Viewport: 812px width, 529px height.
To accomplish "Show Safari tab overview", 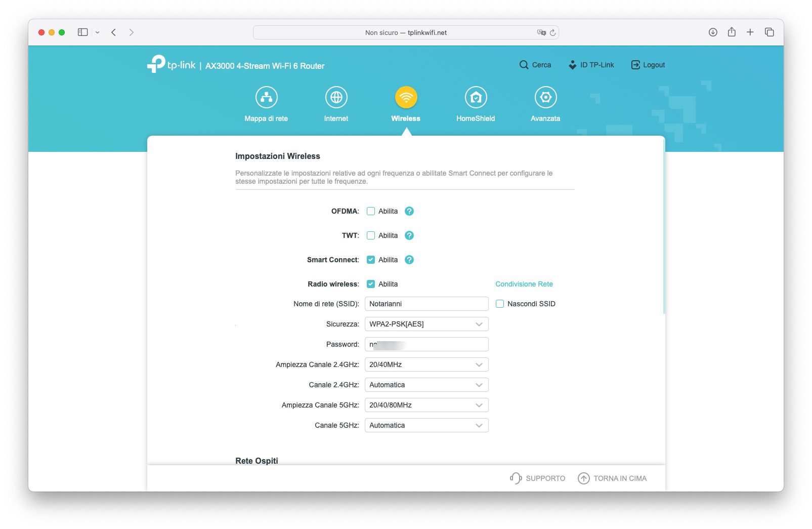I will (770, 32).
